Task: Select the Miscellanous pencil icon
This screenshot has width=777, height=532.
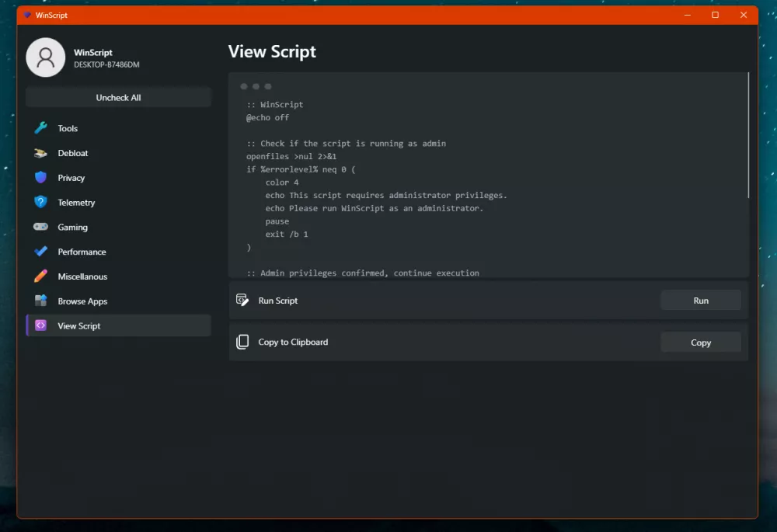Action: pyautogui.click(x=41, y=276)
